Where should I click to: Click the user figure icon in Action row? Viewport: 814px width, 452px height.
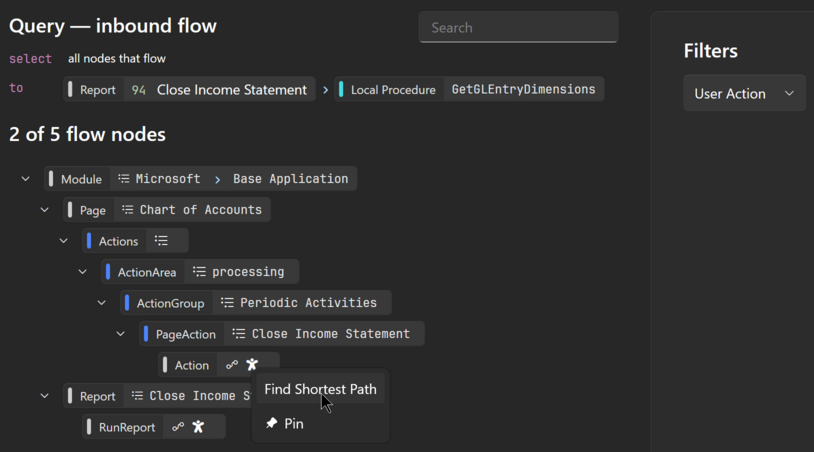[252, 365]
